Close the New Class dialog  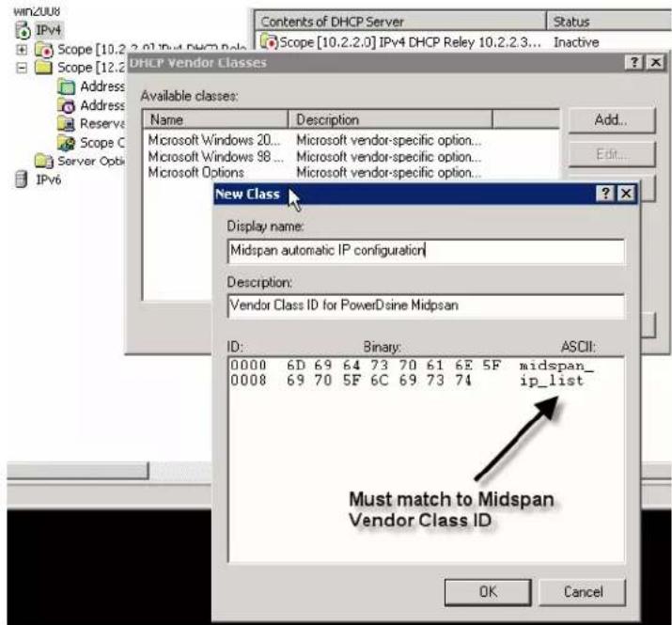626,194
